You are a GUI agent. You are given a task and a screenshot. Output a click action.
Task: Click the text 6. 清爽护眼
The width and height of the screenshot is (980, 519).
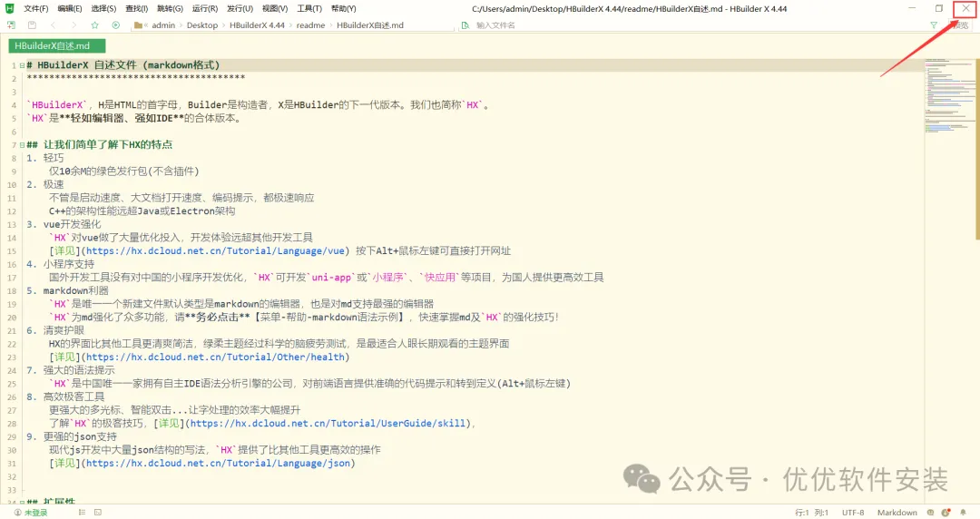click(x=55, y=330)
